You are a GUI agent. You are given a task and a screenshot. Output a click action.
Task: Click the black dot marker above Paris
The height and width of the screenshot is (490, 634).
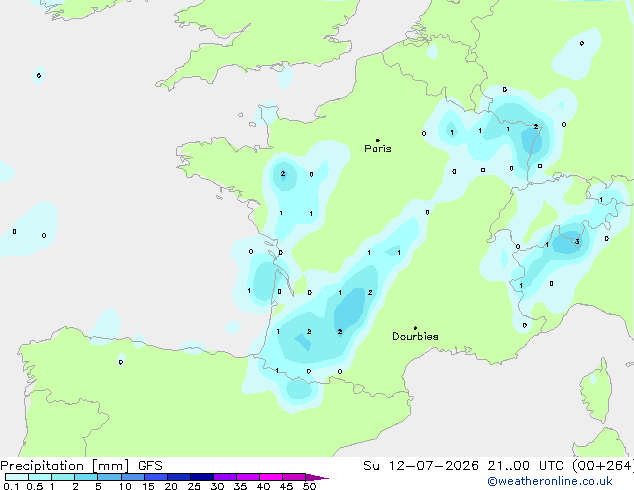click(378, 140)
